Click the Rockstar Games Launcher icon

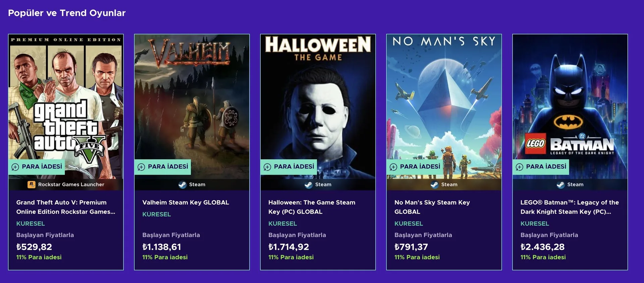[31, 184]
